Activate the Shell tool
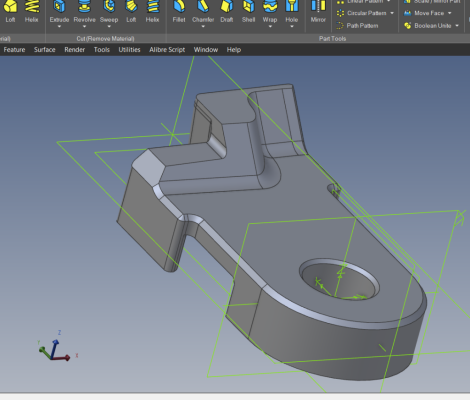This screenshot has width=470, height=400. (248, 6)
